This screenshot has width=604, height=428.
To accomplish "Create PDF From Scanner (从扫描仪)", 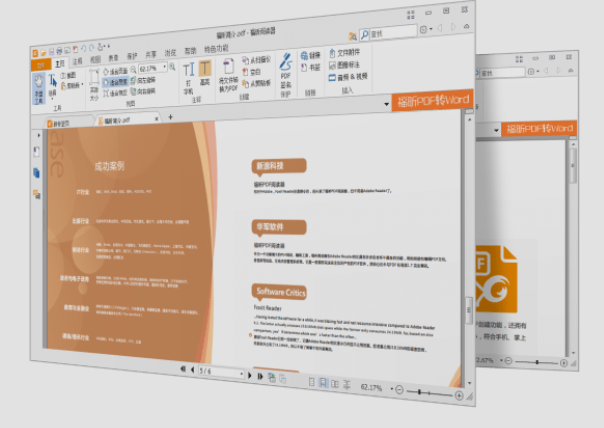I will tap(256, 60).
